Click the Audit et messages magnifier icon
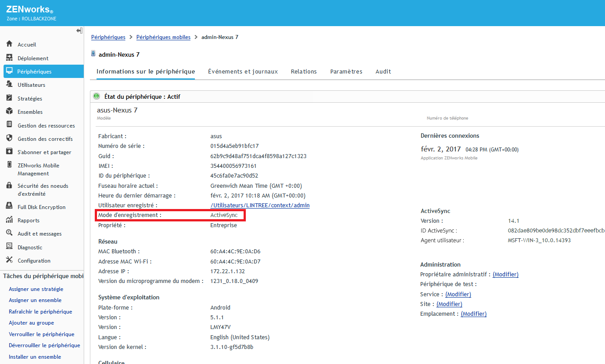The height and width of the screenshot is (364, 605). coord(9,233)
